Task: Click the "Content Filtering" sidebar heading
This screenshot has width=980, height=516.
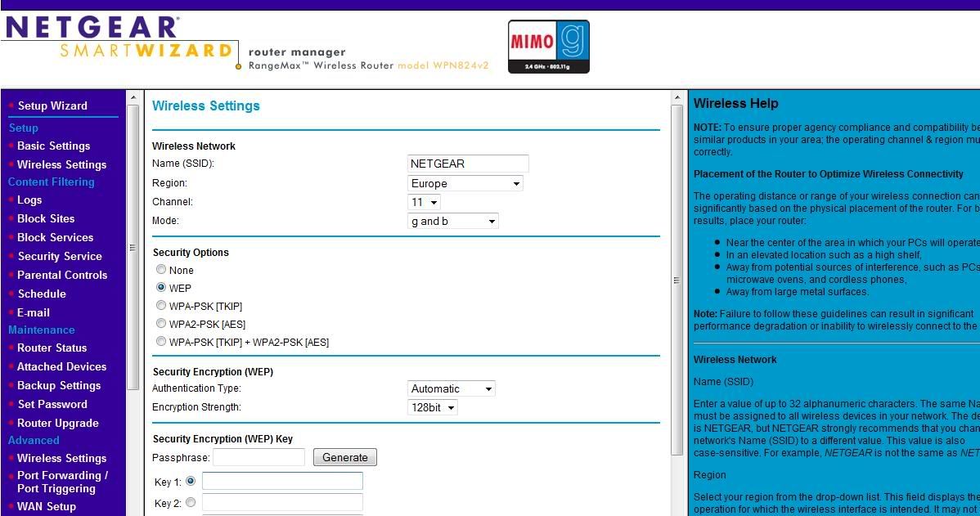Action: coord(52,182)
